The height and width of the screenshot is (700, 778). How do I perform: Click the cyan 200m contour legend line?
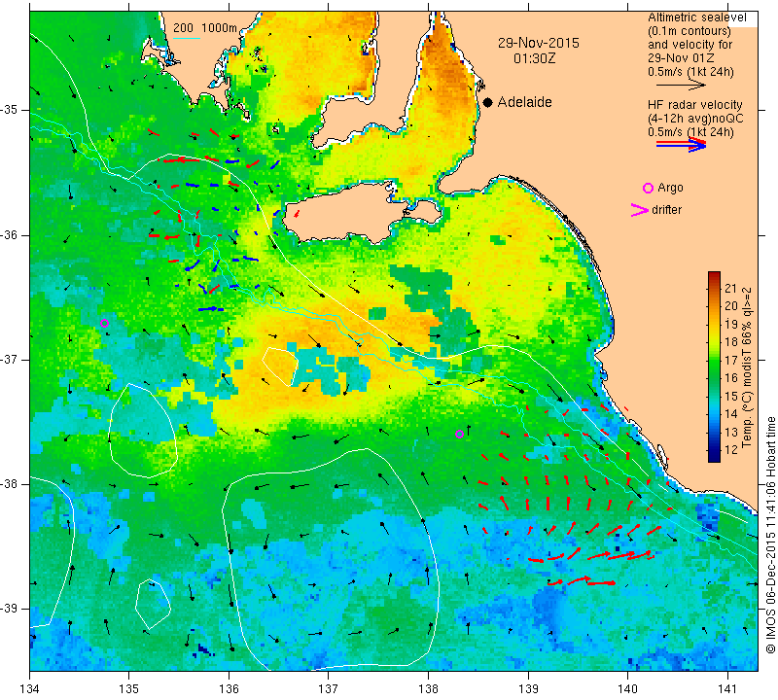pos(186,38)
